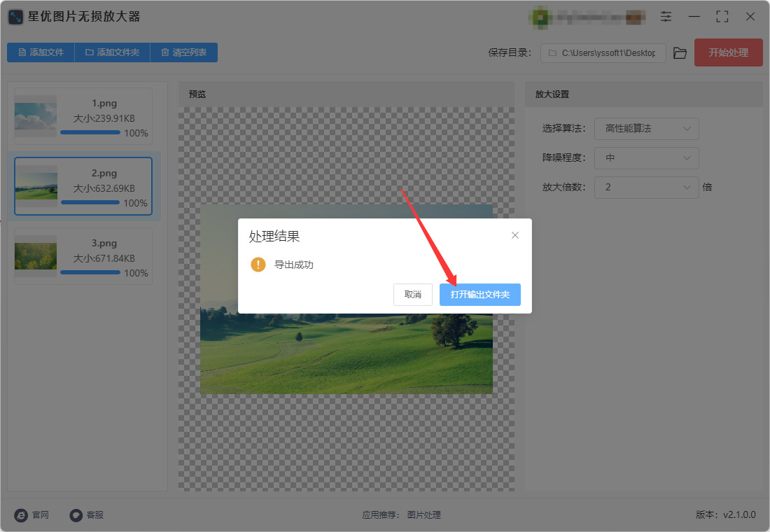The height and width of the screenshot is (532, 770).
Task: Open the 客服 customer service icon
Action: click(76, 514)
